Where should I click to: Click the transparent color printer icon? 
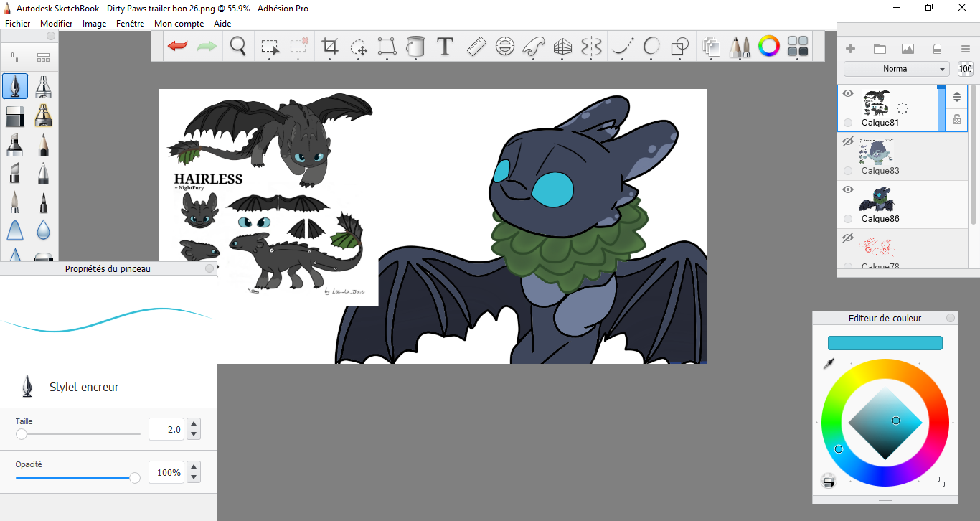click(x=829, y=482)
